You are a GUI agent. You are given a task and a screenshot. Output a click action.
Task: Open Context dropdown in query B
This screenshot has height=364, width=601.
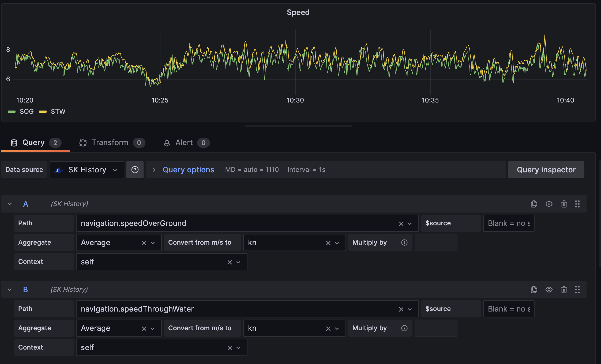pos(238,348)
